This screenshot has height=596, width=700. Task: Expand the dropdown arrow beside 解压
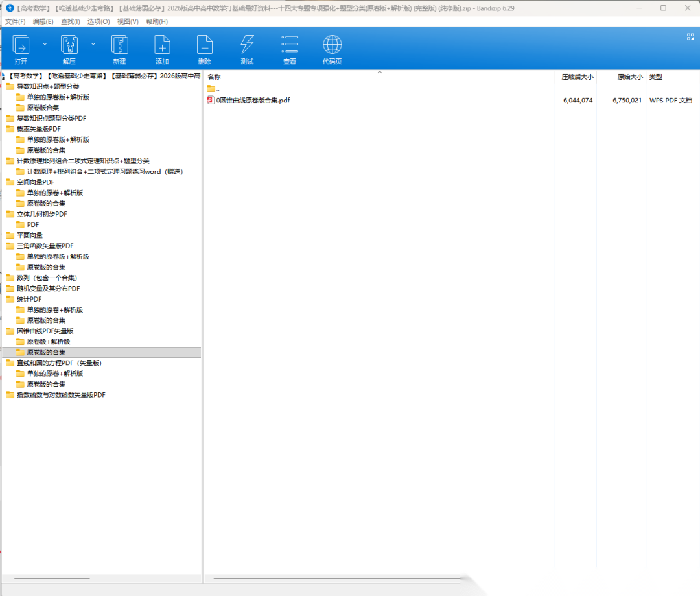pyautogui.click(x=93, y=44)
